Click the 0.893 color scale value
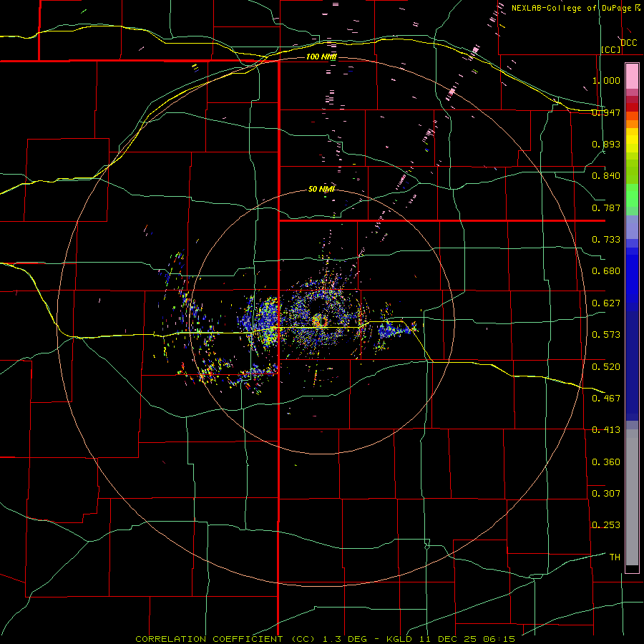 (606, 144)
